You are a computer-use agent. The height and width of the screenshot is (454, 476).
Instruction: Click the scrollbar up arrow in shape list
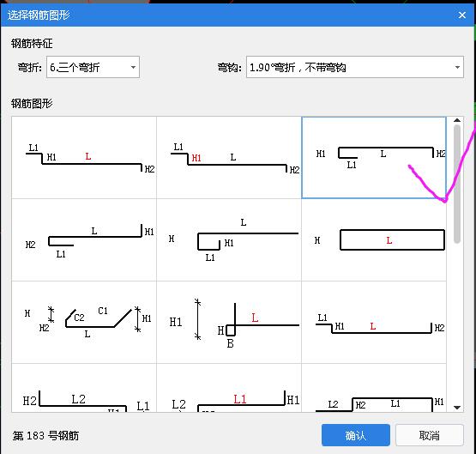click(457, 120)
